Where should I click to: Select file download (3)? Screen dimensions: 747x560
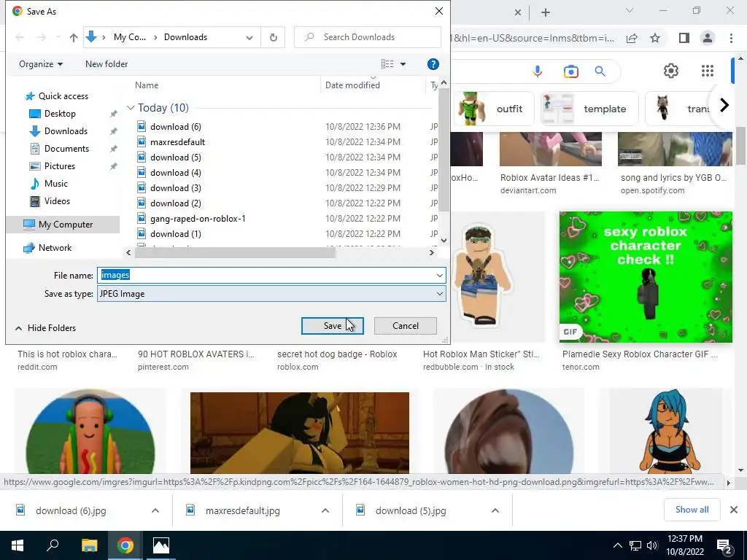pyautogui.click(x=175, y=187)
